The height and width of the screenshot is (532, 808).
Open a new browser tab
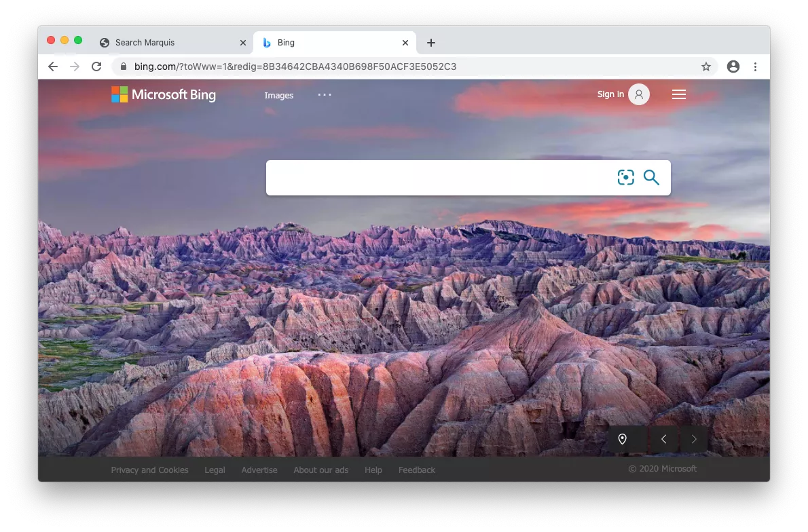click(430, 43)
